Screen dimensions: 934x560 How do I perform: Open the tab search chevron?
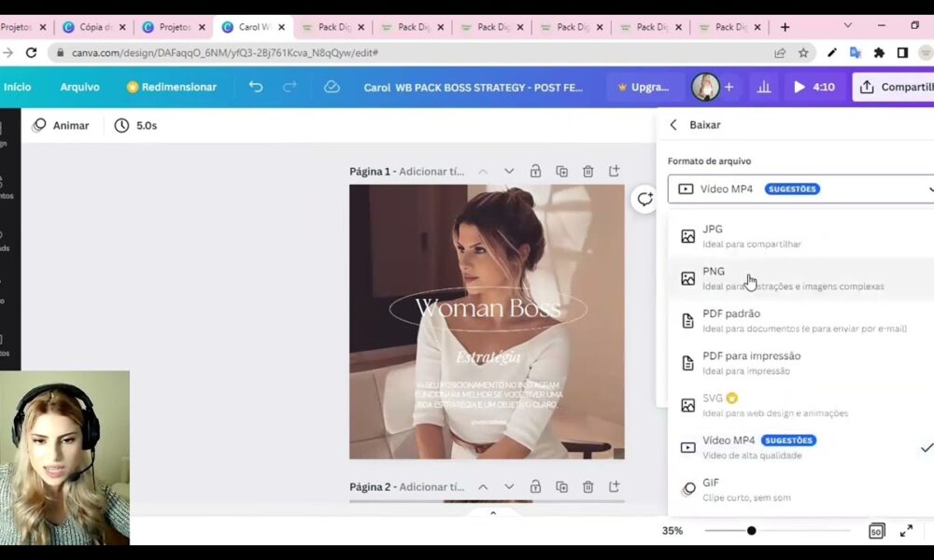(848, 25)
